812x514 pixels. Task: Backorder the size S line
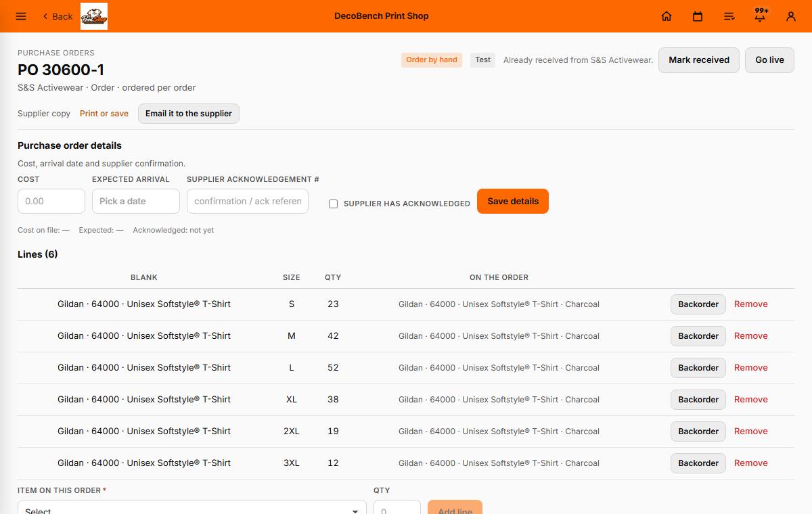tap(698, 304)
